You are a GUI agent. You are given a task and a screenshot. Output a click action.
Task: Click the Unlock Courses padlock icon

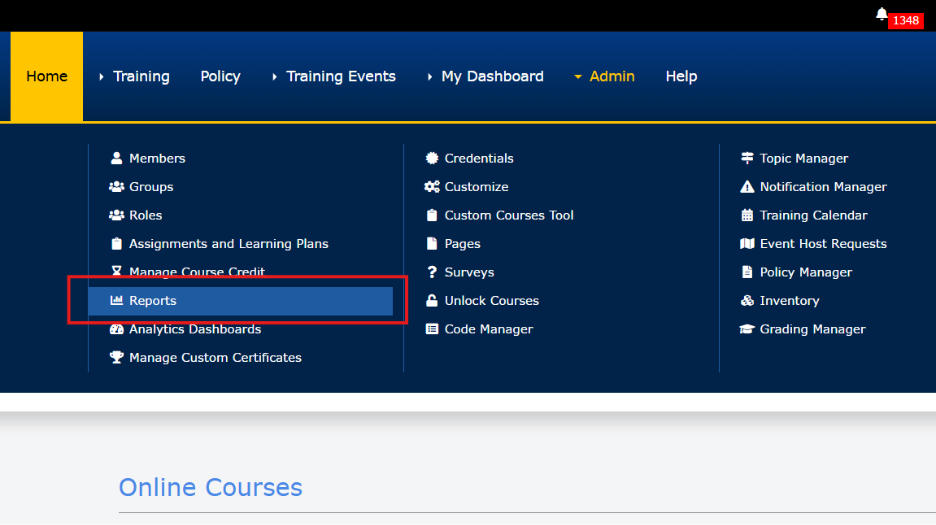coord(432,300)
